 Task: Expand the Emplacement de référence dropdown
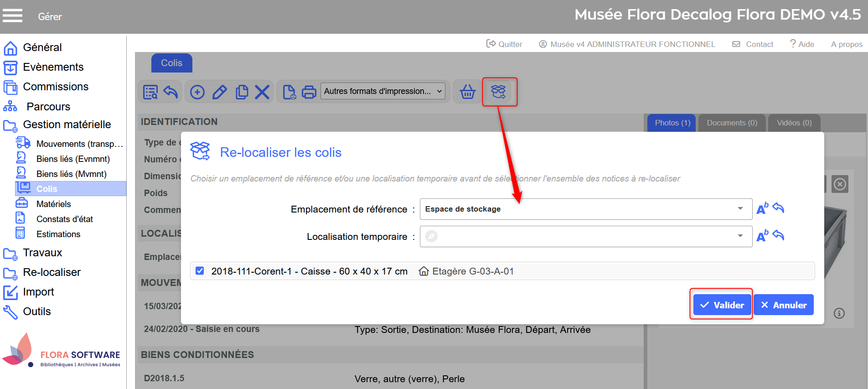coord(740,209)
